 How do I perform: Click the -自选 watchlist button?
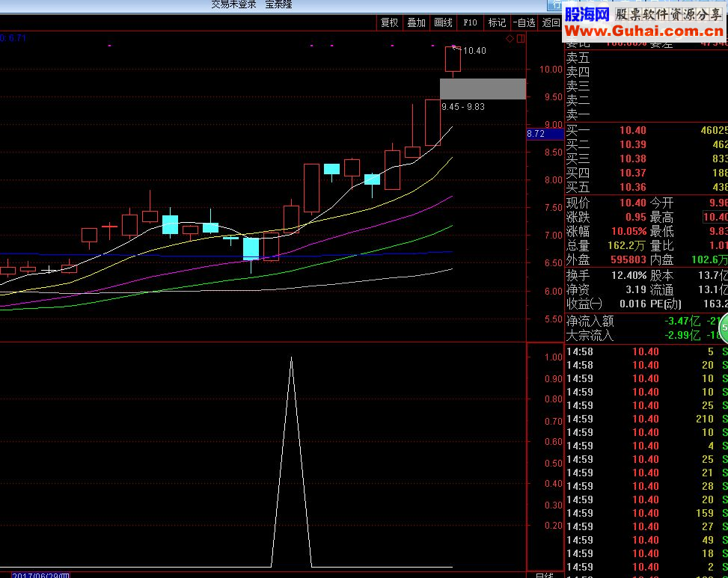coord(524,22)
